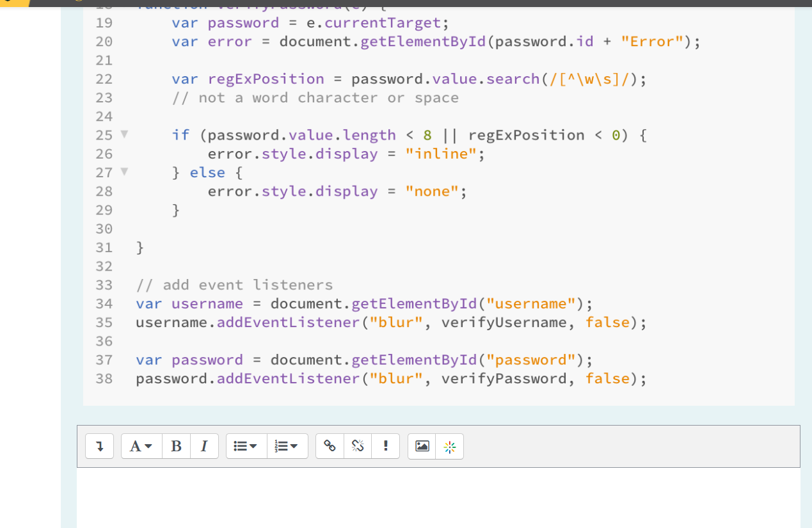The height and width of the screenshot is (528, 812).
Task: Click "verifyPassword" on line 38
Action: click(x=504, y=378)
